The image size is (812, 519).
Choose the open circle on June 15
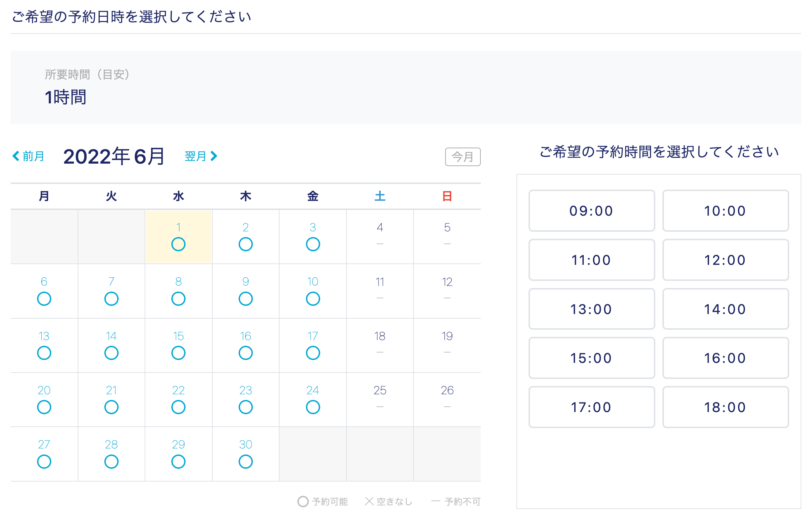[x=178, y=353]
